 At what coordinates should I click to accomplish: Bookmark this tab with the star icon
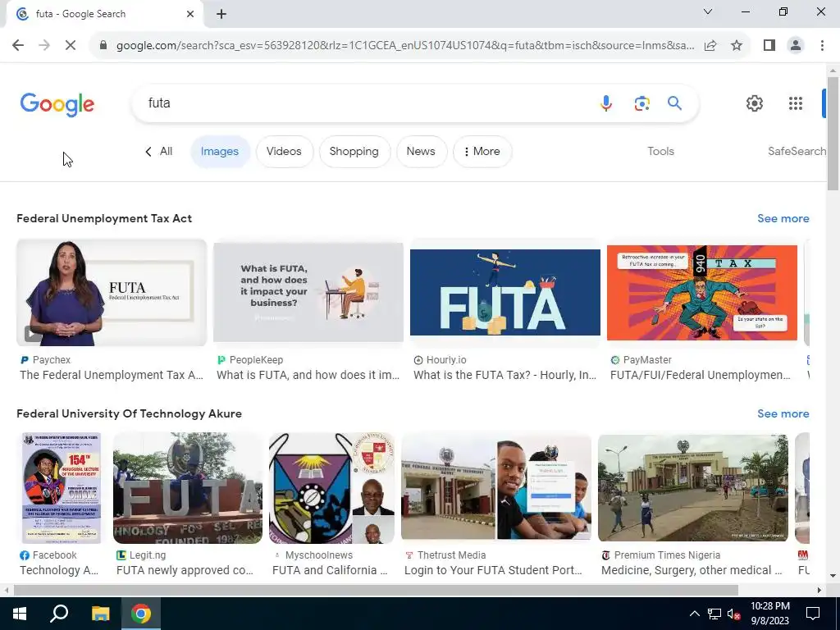pyautogui.click(x=737, y=45)
